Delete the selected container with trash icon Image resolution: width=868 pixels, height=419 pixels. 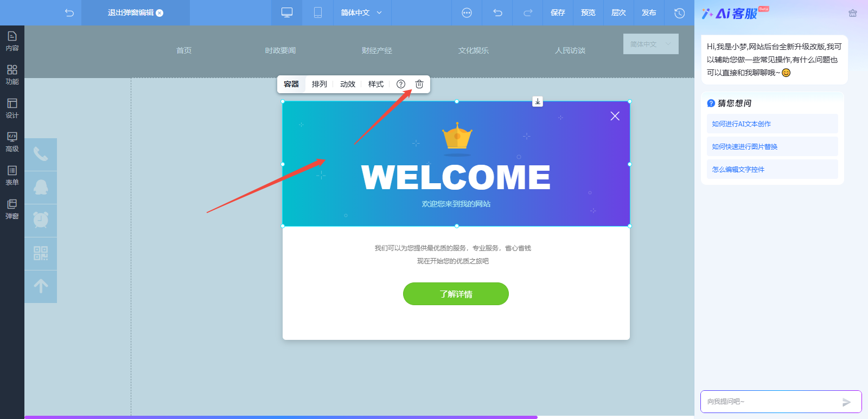[x=419, y=84]
